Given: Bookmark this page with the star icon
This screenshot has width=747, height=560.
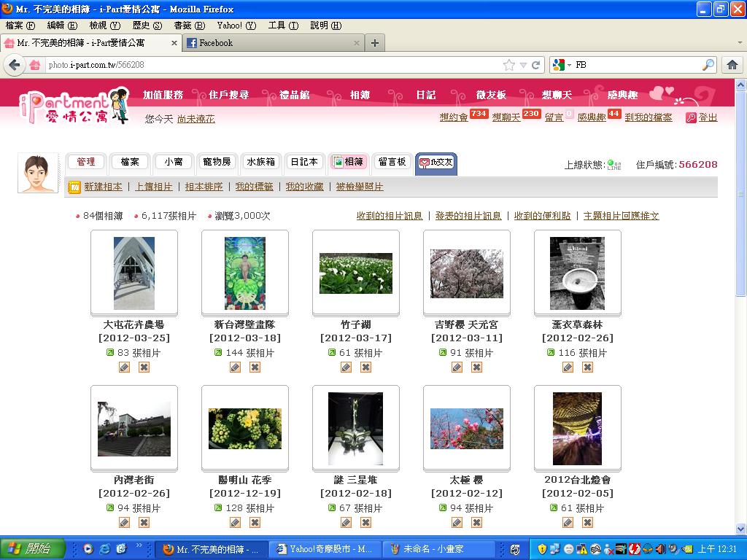Looking at the screenshot, I should click(509, 65).
